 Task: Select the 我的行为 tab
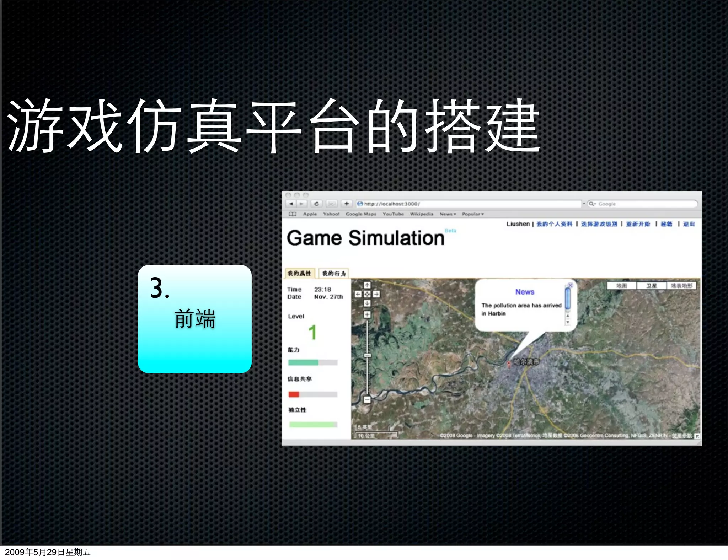pos(334,273)
